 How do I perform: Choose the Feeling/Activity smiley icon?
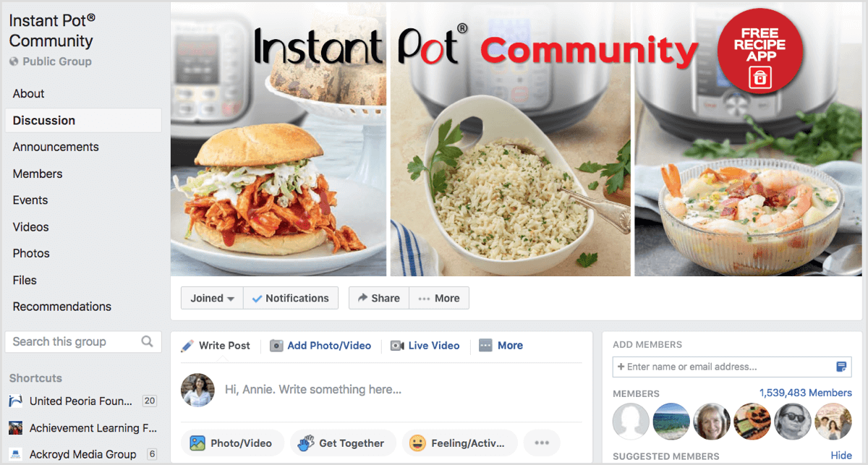click(417, 443)
